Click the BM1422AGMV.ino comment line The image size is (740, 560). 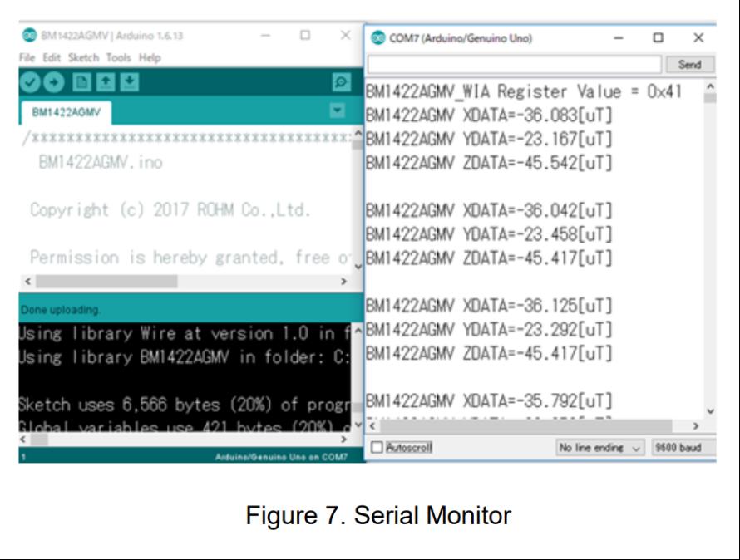click(x=101, y=162)
